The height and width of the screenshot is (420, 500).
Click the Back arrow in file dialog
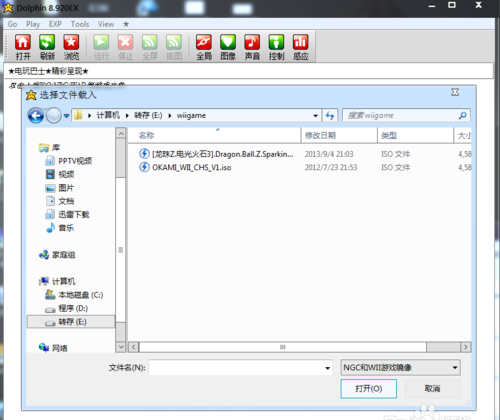tap(36, 116)
